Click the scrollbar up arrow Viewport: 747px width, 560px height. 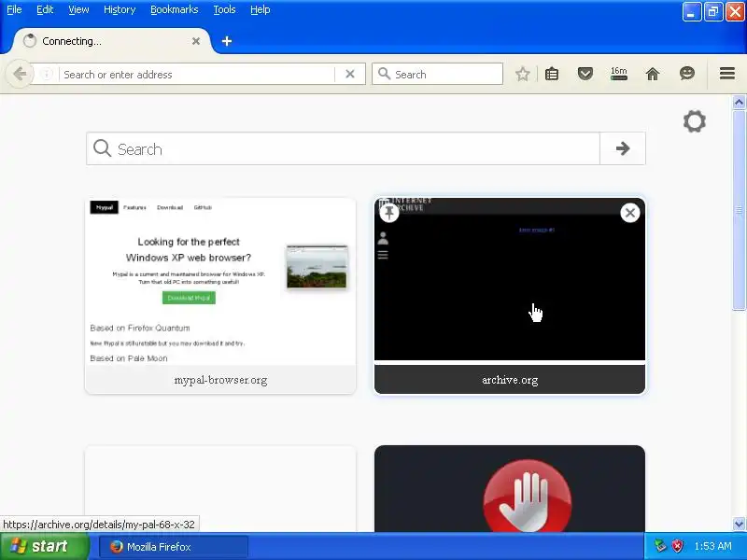coord(739,102)
